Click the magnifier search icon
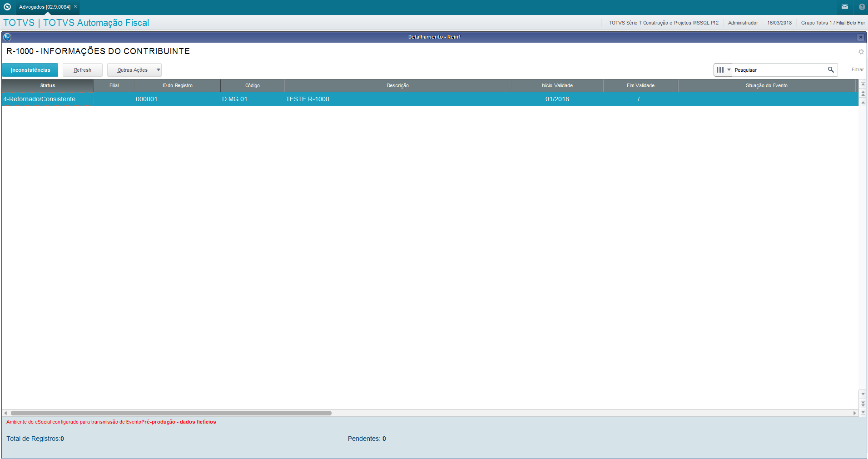The image size is (868, 459). 831,70
